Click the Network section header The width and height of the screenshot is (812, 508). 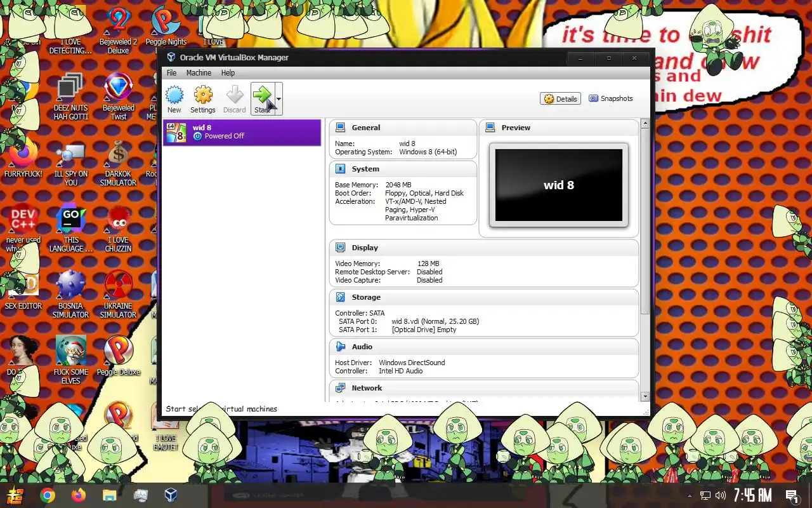tap(367, 388)
